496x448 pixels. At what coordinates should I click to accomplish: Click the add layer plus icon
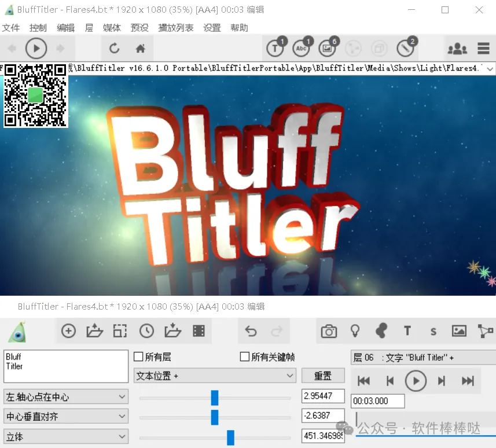(68, 331)
